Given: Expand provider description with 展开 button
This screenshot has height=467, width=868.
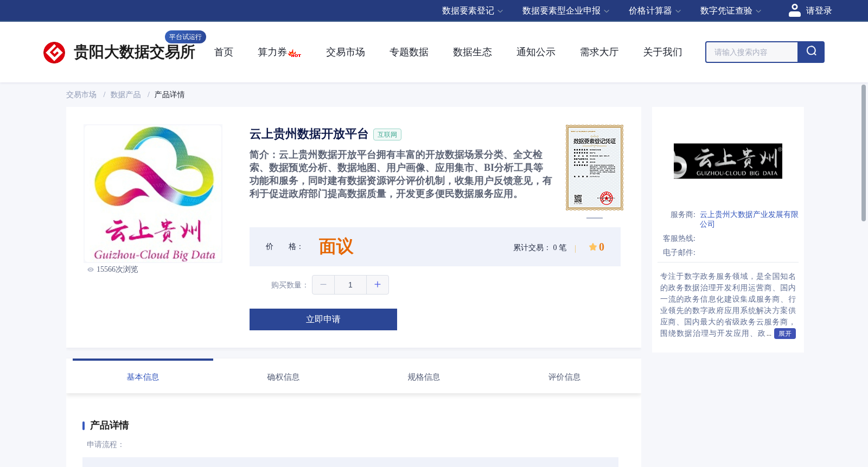Looking at the screenshot, I should [x=785, y=334].
